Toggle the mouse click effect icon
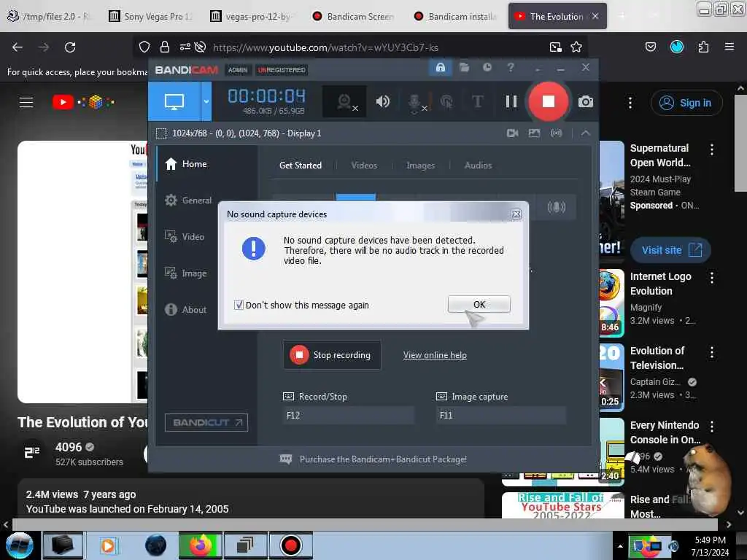 click(x=446, y=101)
